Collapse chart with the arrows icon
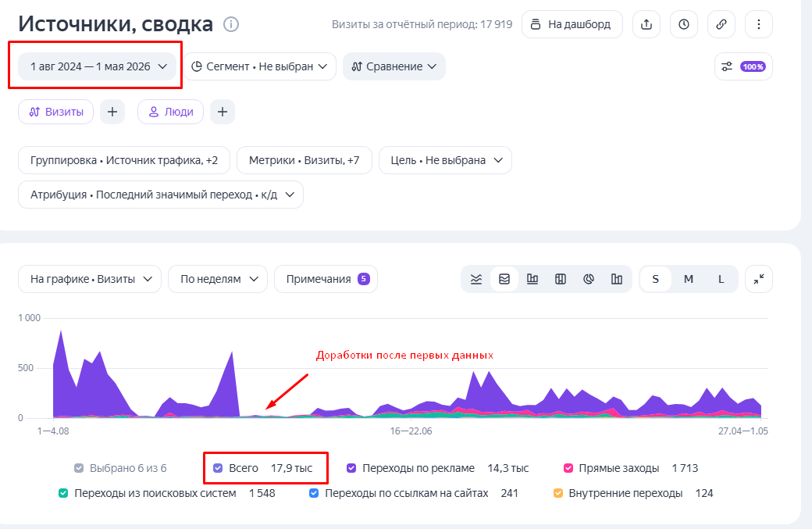812x529 pixels. click(x=759, y=279)
